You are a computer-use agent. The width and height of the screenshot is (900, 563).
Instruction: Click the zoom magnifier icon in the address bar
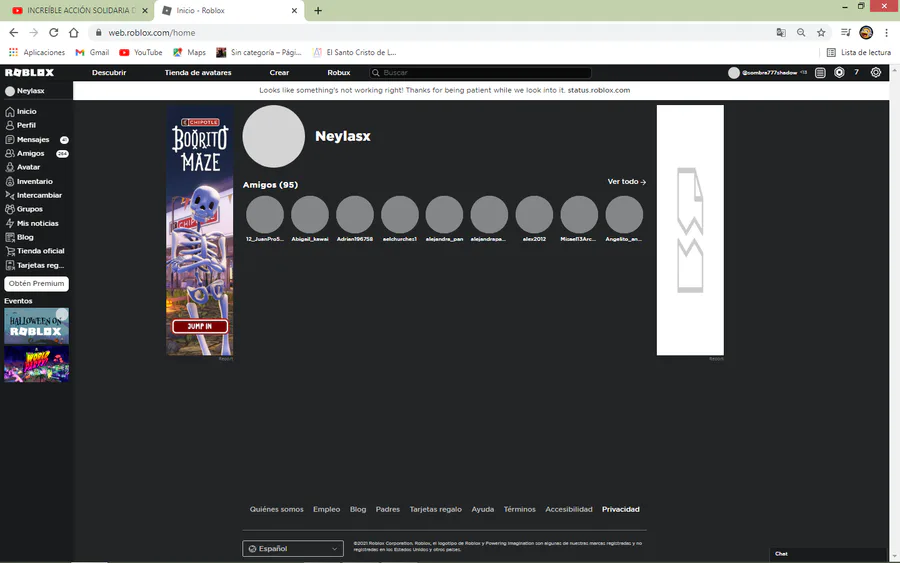tap(801, 33)
